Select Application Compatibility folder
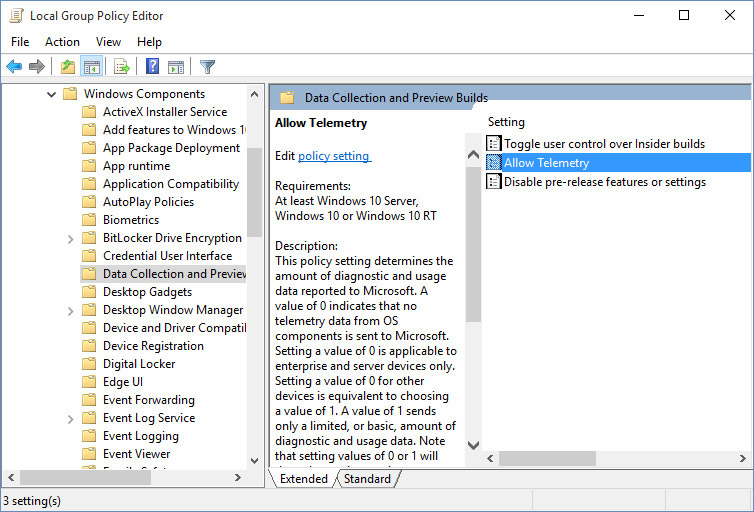The height and width of the screenshot is (512, 754). tap(171, 184)
